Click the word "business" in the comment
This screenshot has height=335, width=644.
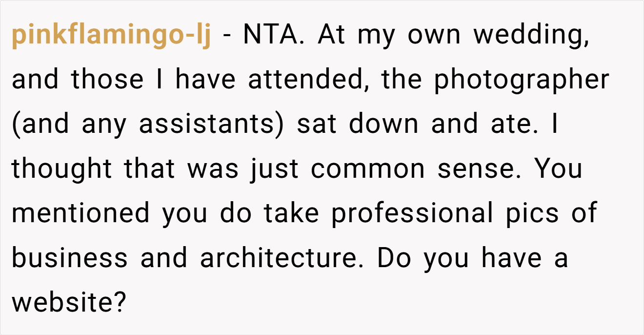(70, 259)
